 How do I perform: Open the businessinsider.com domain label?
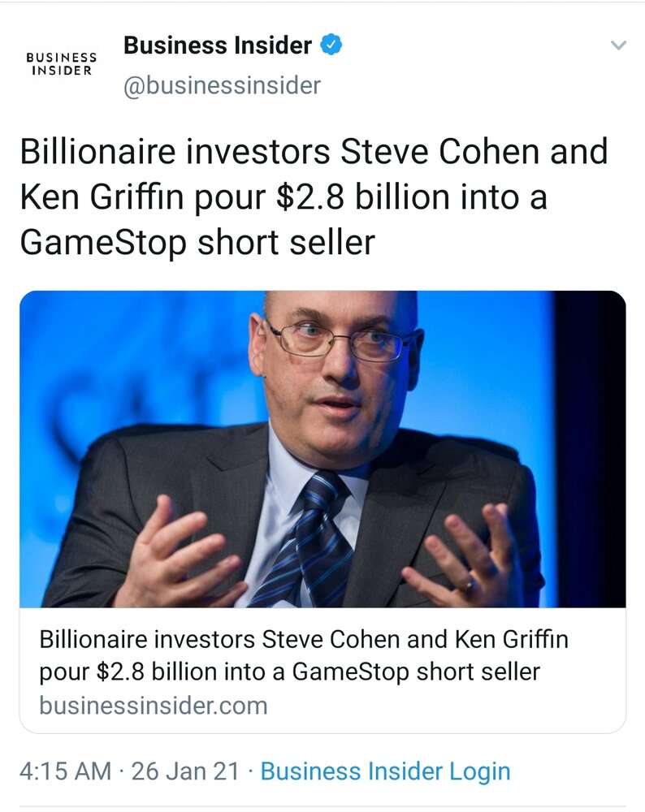(154, 706)
